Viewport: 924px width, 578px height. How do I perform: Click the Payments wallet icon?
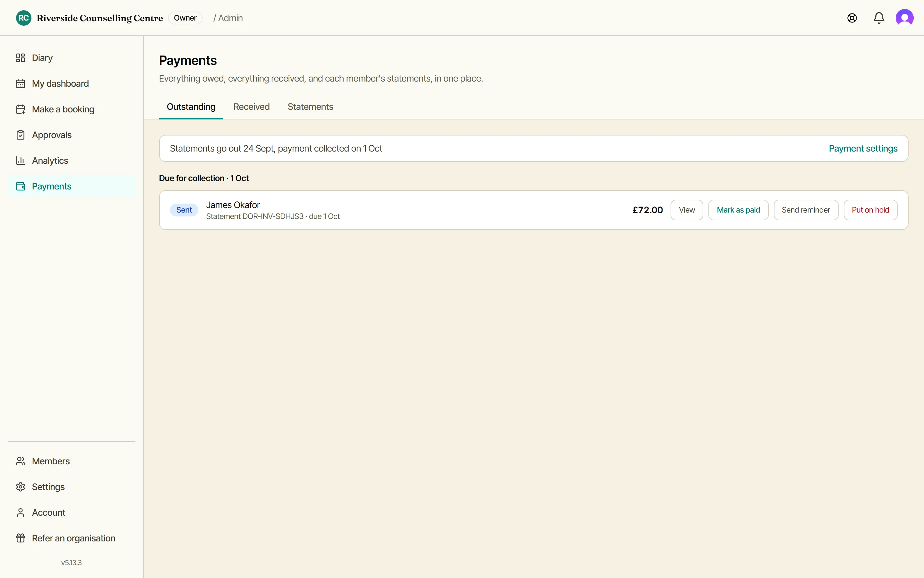coord(21,186)
